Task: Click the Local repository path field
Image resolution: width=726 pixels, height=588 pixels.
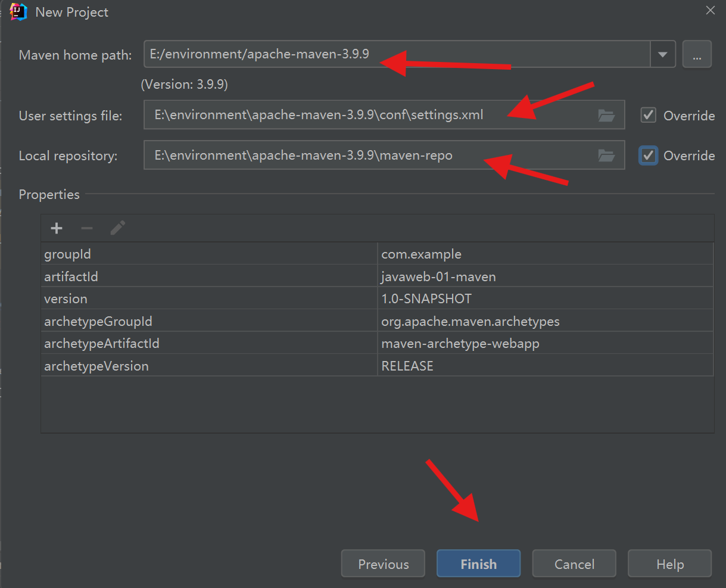Action: [384, 155]
